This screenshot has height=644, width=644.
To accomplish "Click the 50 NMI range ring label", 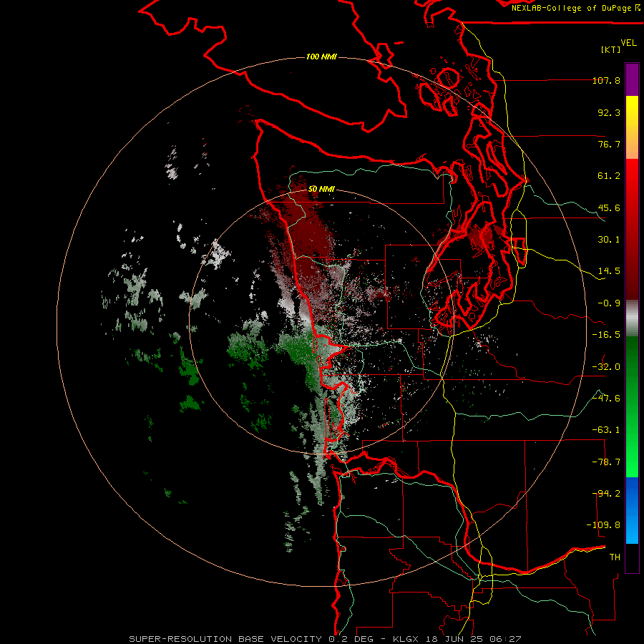I will tap(321, 189).
